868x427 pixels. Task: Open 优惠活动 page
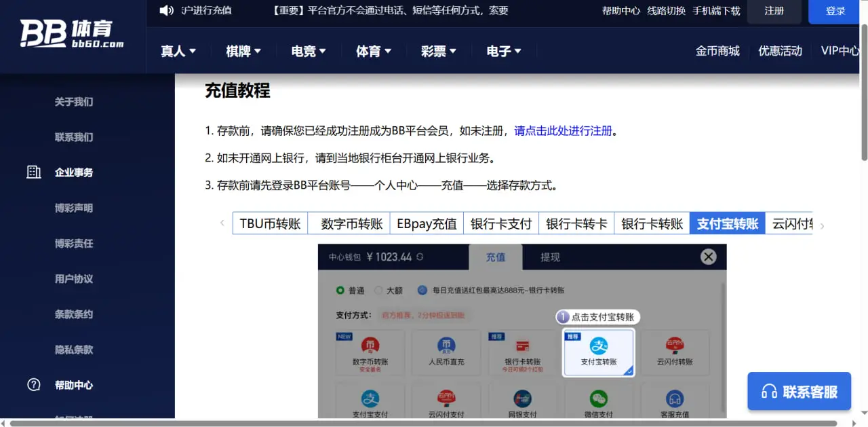(780, 51)
